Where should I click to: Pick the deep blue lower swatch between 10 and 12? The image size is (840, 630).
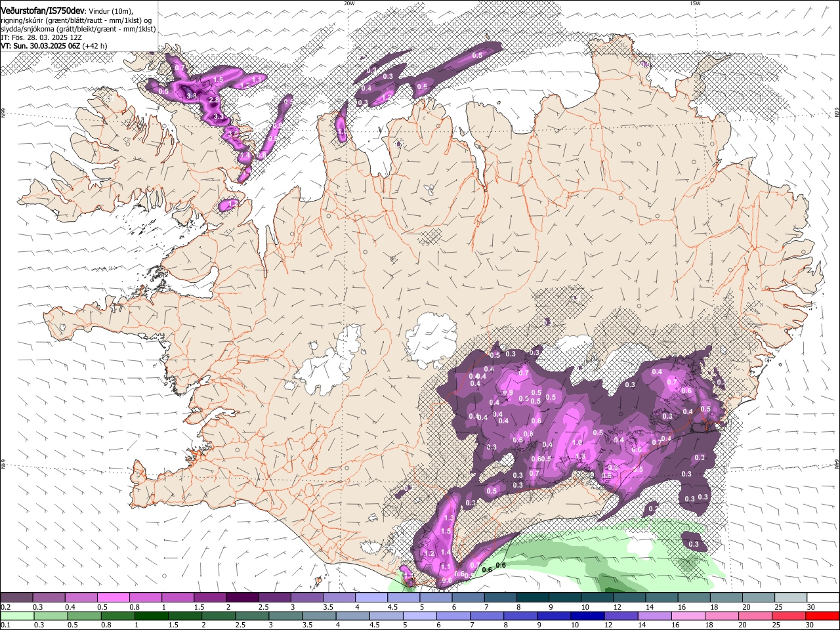587,616
